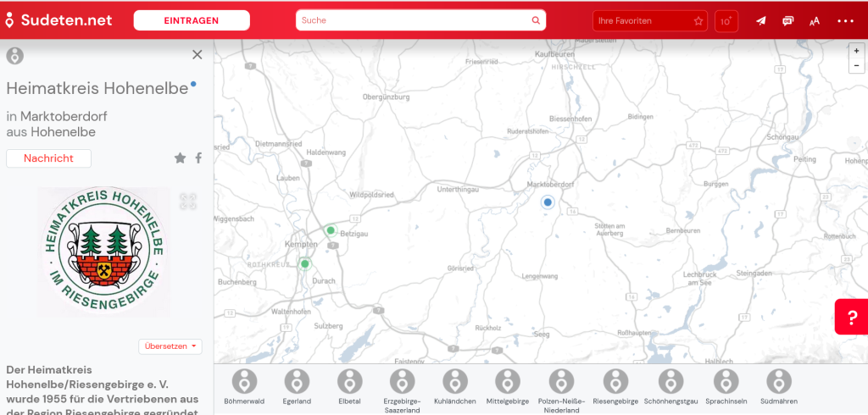Zoom out on the map

856,65
